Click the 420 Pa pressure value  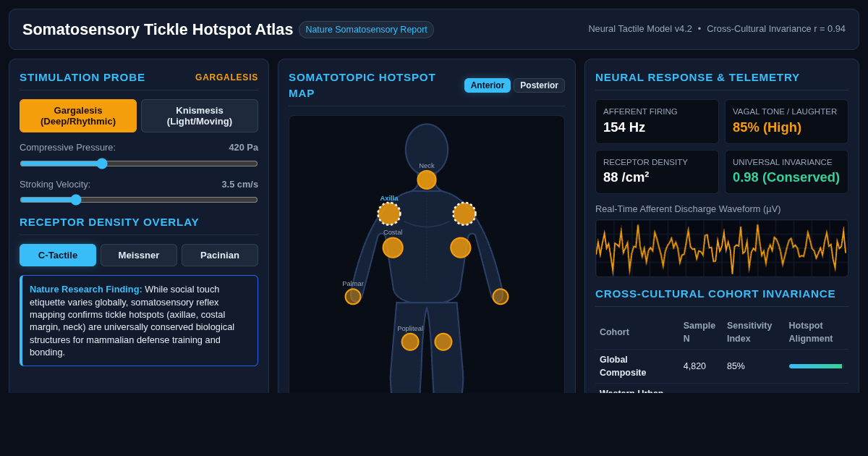point(243,147)
